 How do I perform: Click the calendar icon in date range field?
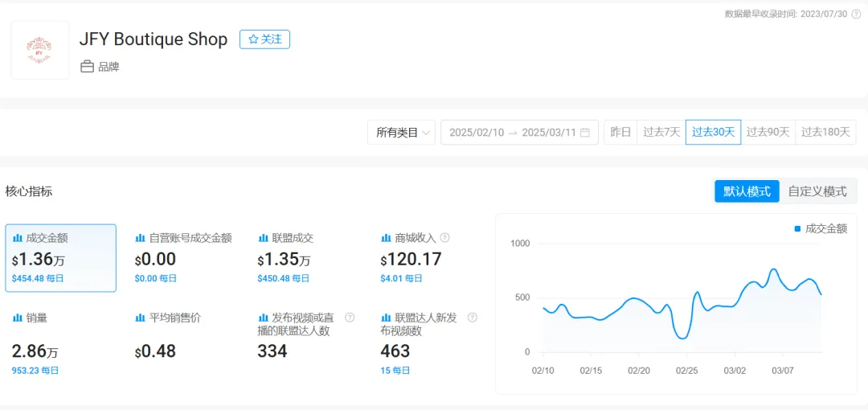pyautogui.click(x=584, y=133)
